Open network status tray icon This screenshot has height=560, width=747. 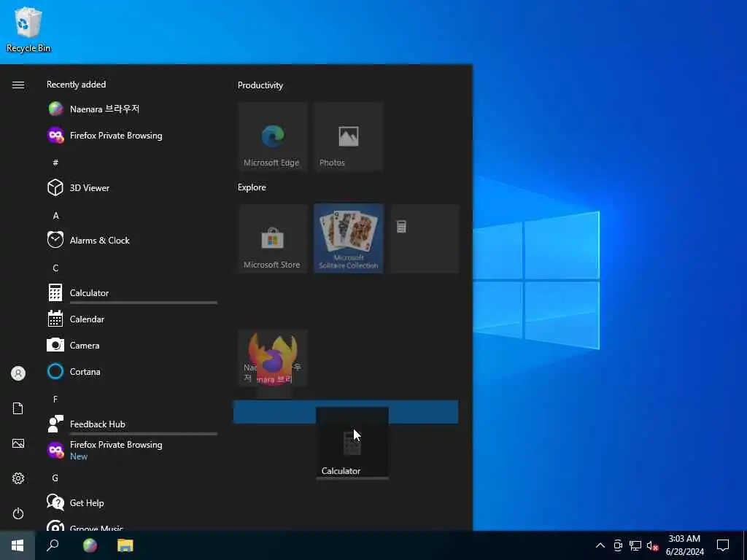pos(635,545)
